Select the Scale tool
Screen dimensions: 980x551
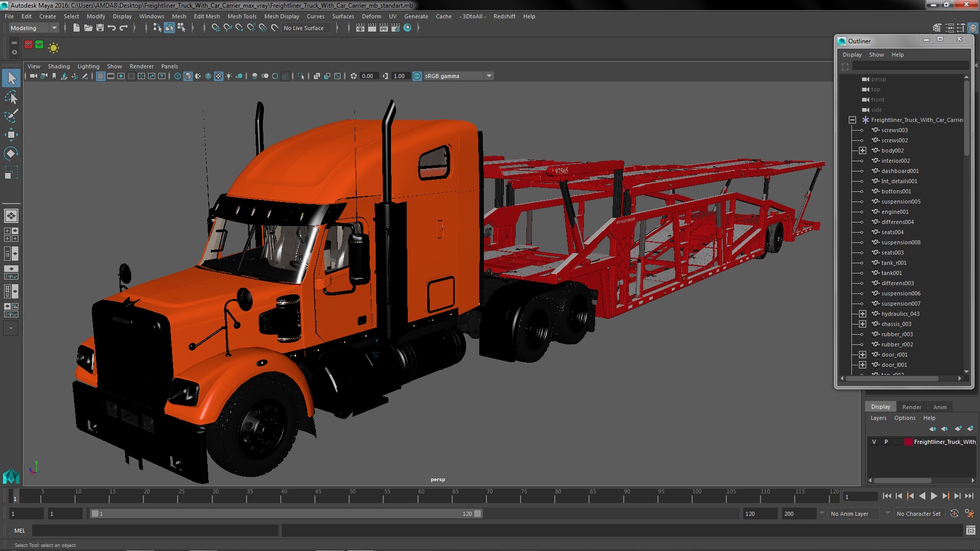coord(11,172)
